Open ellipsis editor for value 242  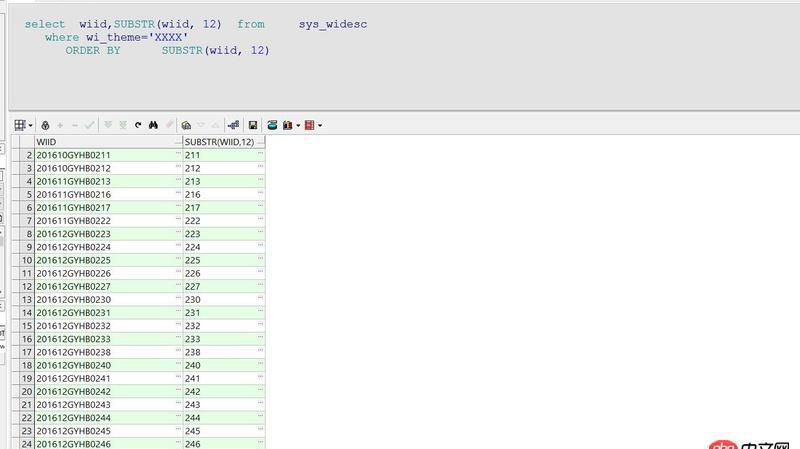(260, 389)
